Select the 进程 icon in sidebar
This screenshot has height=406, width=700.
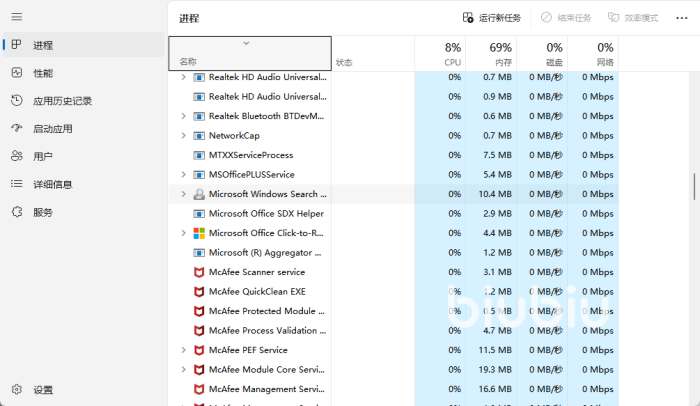pyautogui.click(x=17, y=45)
